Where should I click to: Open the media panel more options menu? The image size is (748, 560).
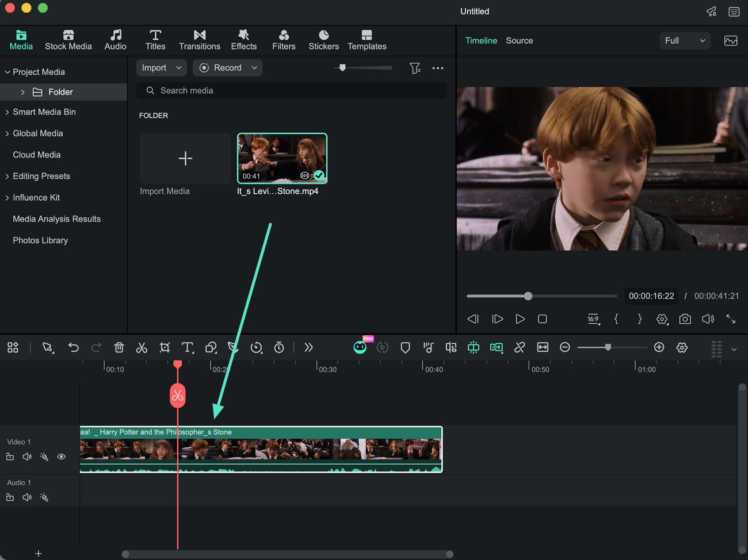tap(438, 68)
